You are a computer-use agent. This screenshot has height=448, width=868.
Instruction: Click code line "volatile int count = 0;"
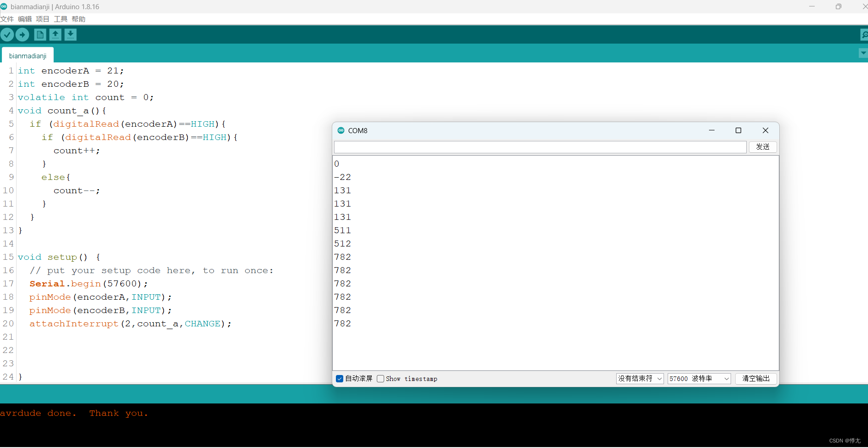[86, 97]
